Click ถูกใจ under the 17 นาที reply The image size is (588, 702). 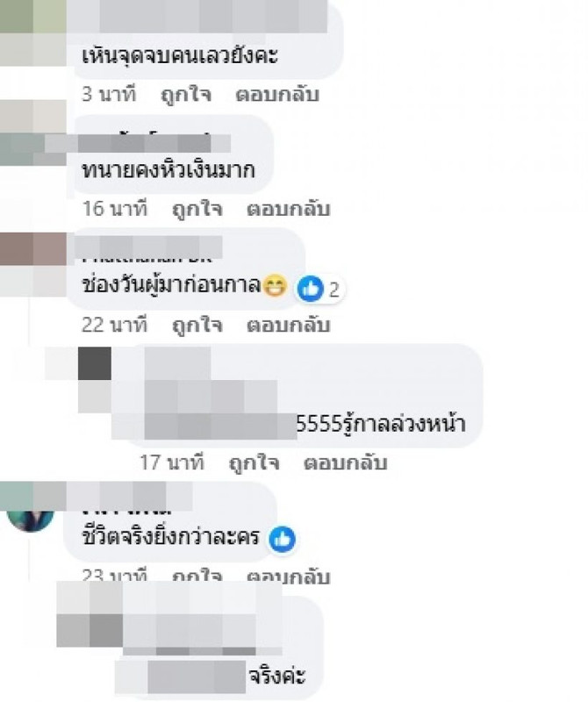coord(254,462)
